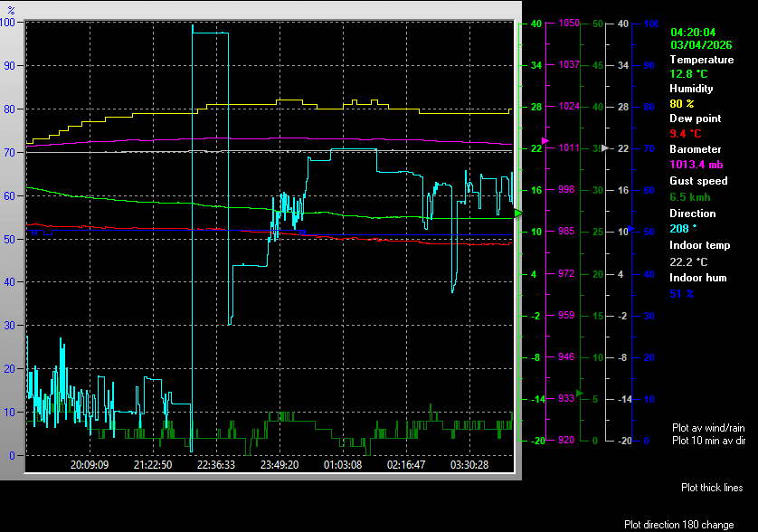This screenshot has height=532, width=758.
Task: Click the Direction legend label
Action: pyautogui.click(x=692, y=214)
